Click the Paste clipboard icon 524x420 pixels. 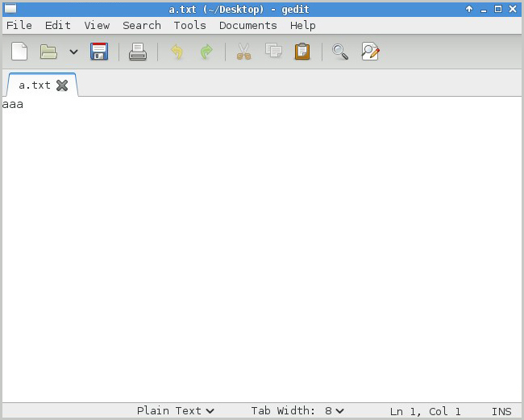tap(302, 52)
